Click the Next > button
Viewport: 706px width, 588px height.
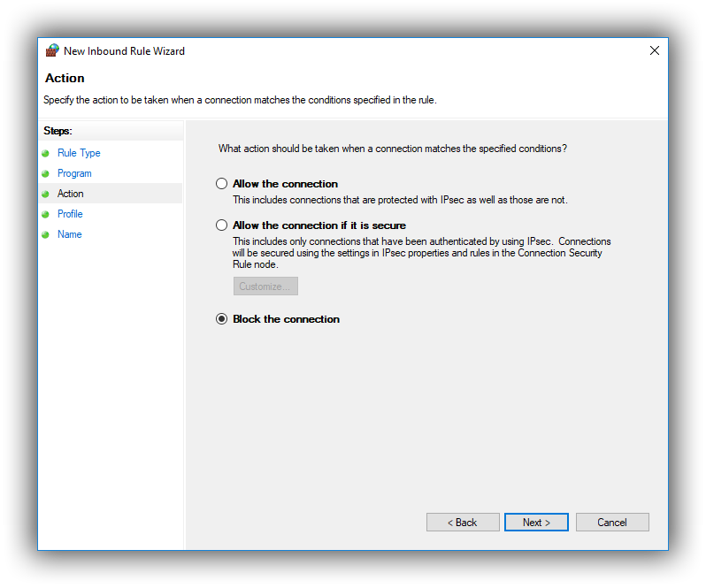coord(536,523)
